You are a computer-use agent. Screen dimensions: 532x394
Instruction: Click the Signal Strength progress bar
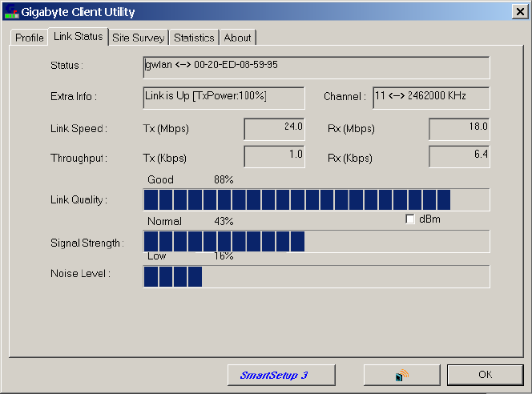[316, 241]
